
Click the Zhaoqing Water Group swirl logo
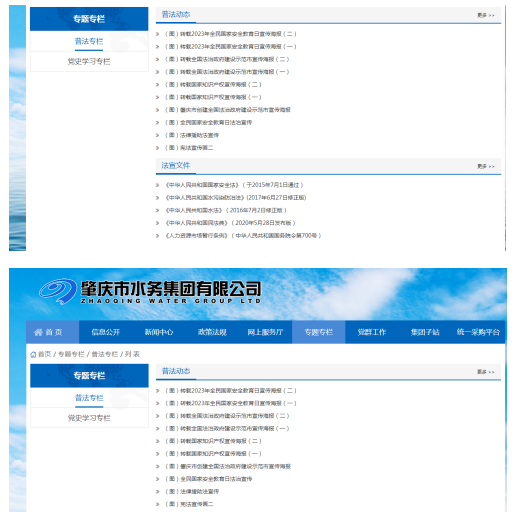(58, 291)
